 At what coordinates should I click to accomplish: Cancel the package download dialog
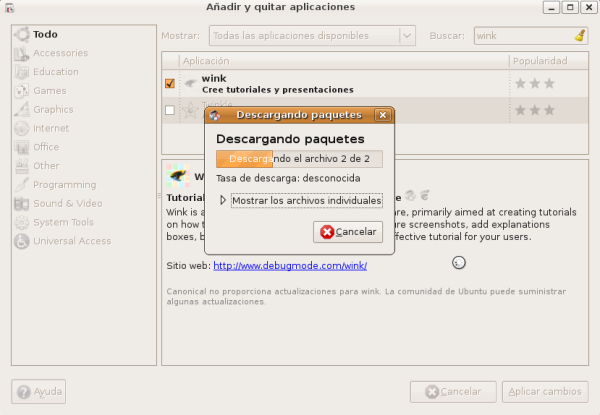coord(348,232)
